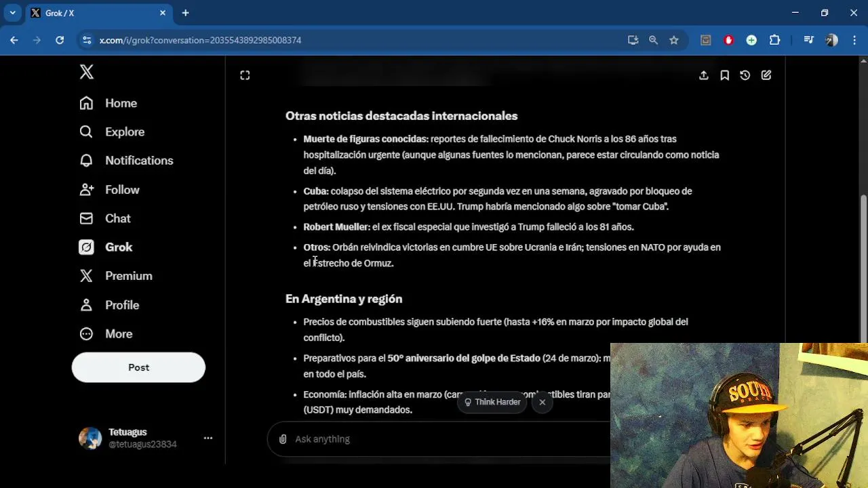Click the x.com address bar URL
This screenshot has height=488, width=868.
click(200, 40)
